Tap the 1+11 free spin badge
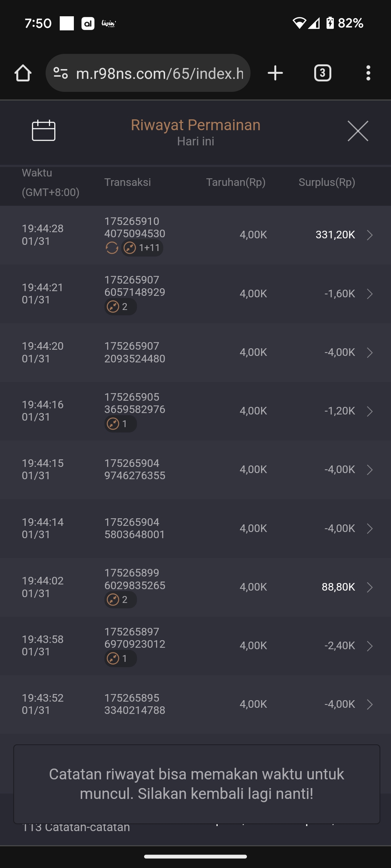 [x=142, y=248]
